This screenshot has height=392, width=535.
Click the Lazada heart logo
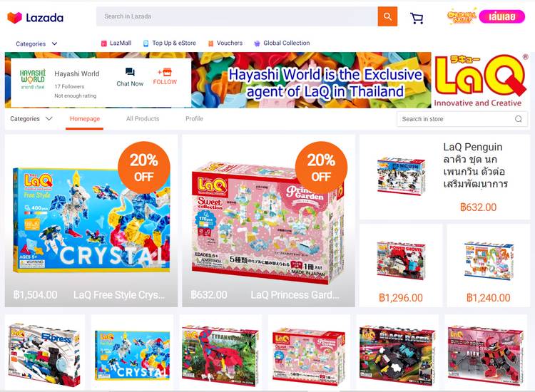[14, 17]
